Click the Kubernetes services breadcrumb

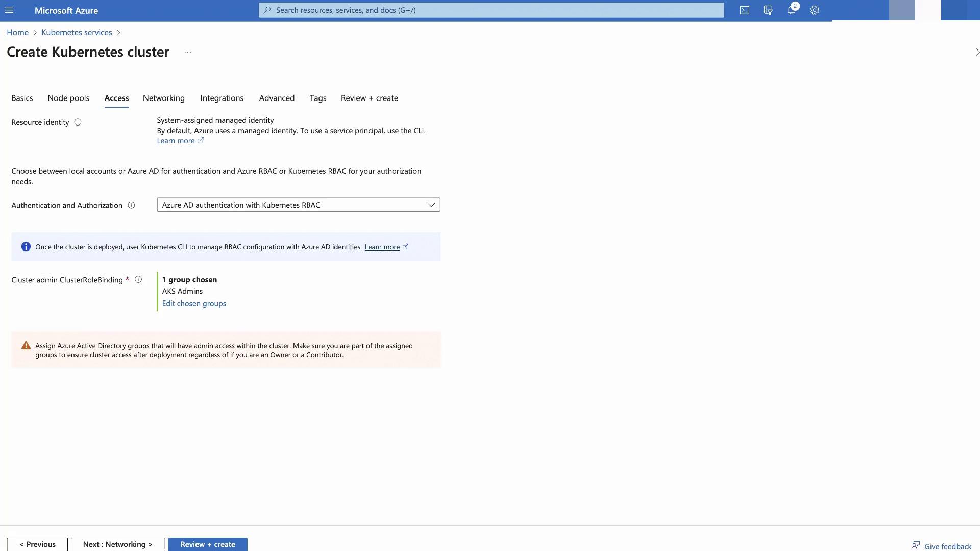[x=77, y=33]
